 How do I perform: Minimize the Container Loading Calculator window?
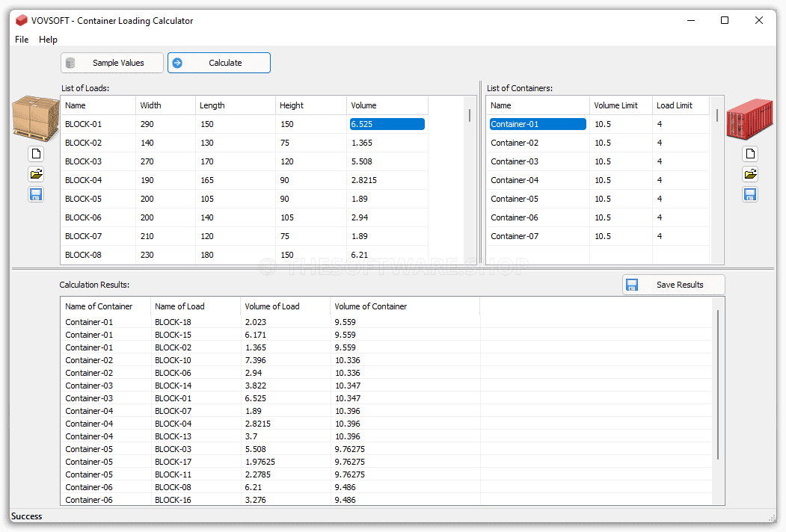[691, 20]
